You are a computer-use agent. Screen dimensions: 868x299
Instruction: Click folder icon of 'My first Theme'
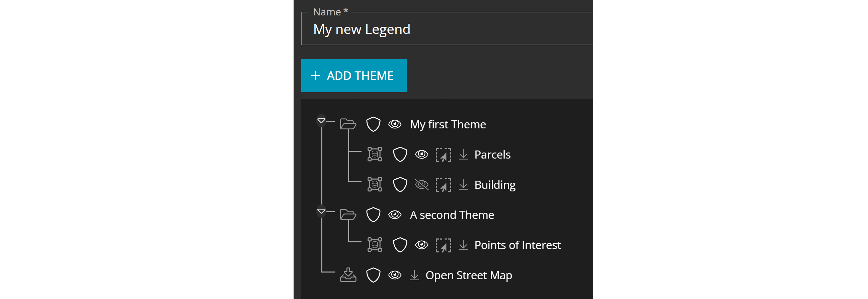tap(348, 124)
